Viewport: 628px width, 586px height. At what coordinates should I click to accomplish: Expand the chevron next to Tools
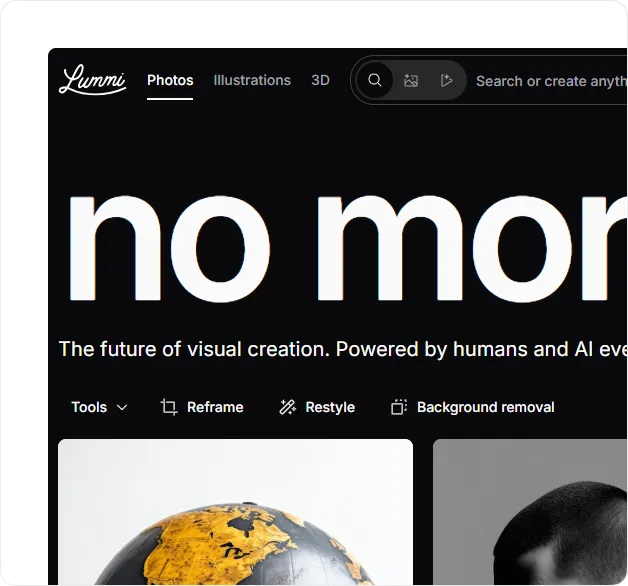[x=122, y=408]
